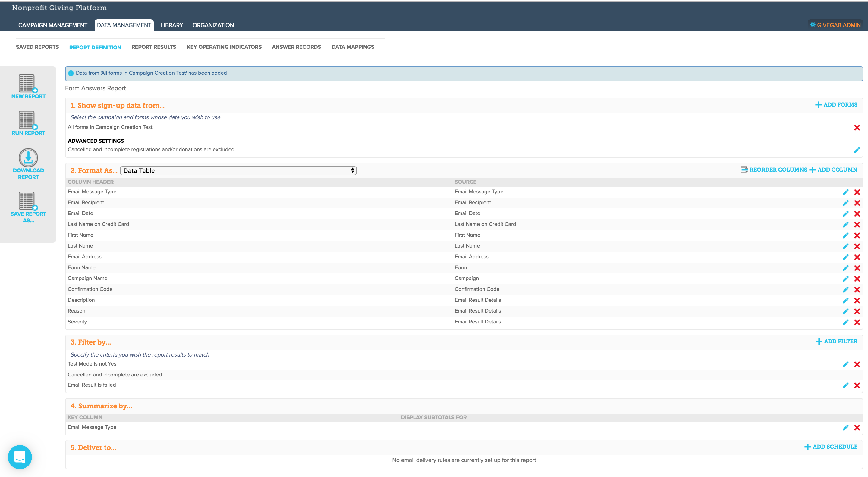
Task: Edit the Email Recipient column
Action: [x=845, y=203]
